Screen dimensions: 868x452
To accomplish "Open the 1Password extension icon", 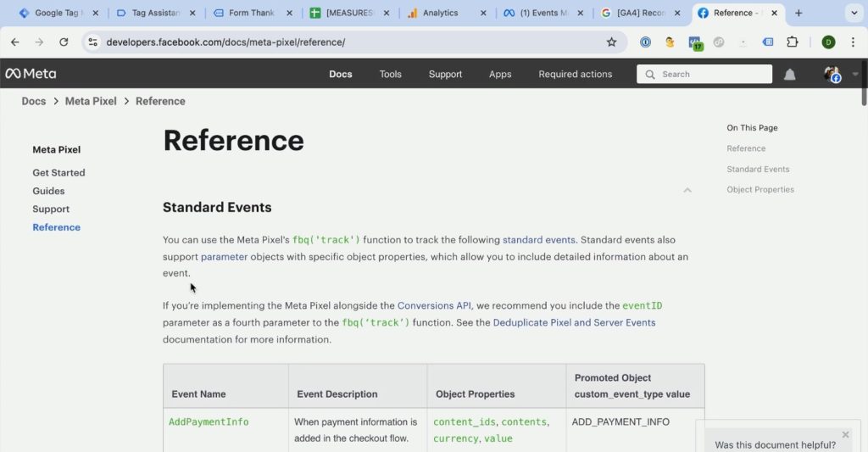I will [645, 42].
